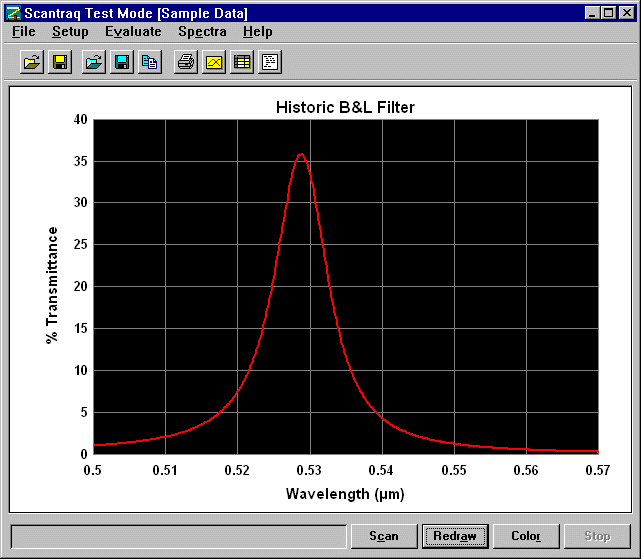Click the yellow graph plot icon

click(x=214, y=62)
